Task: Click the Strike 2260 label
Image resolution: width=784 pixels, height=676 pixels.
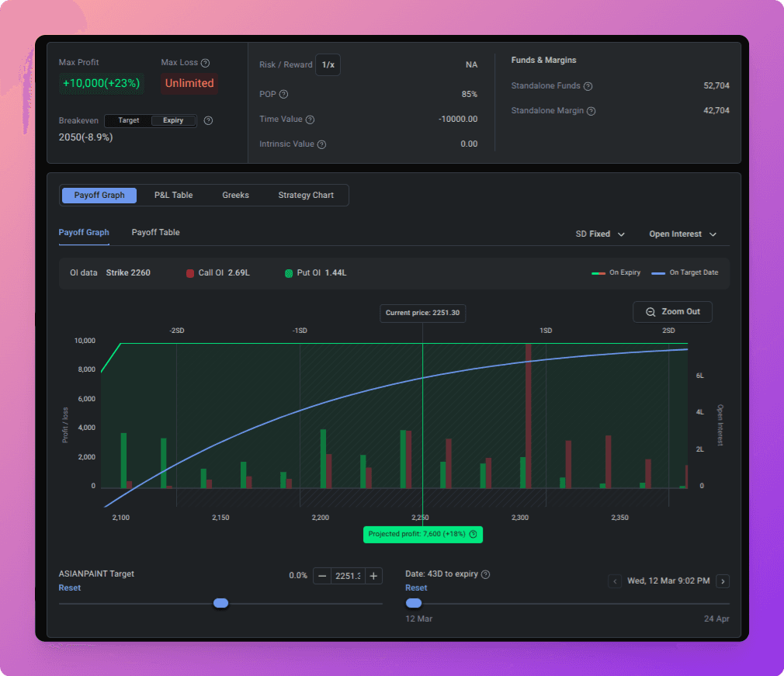Action: (128, 273)
